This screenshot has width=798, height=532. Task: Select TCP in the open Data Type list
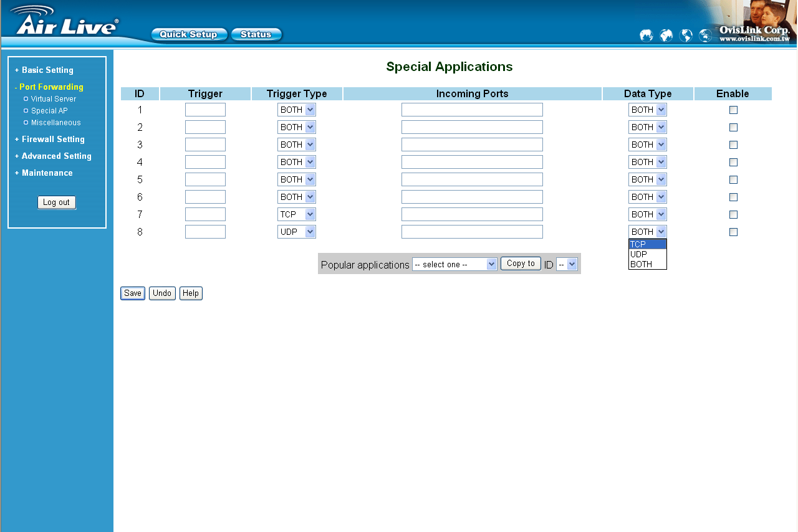[x=648, y=244]
